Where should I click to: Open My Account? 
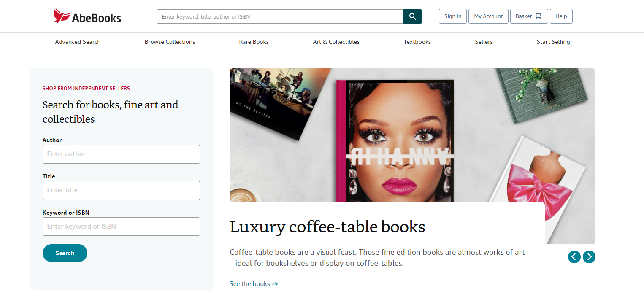[488, 16]
